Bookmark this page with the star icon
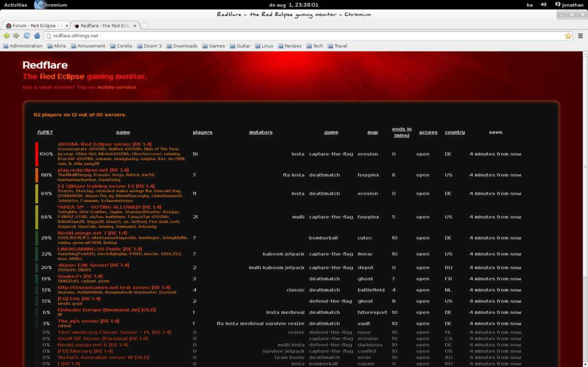Image resolution: width=588 pixels, height=367 pixels. 568,36
